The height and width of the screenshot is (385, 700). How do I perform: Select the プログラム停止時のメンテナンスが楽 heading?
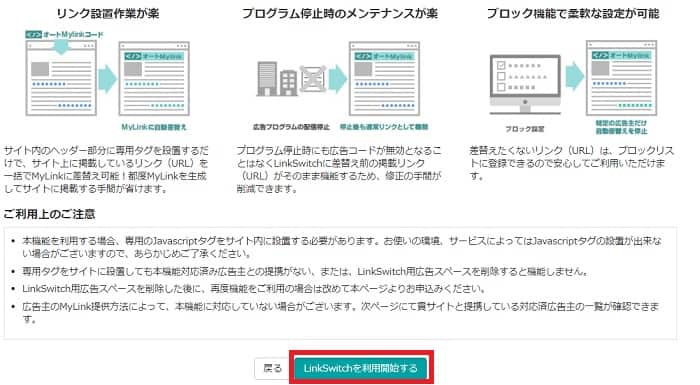[x=340, y=13]
